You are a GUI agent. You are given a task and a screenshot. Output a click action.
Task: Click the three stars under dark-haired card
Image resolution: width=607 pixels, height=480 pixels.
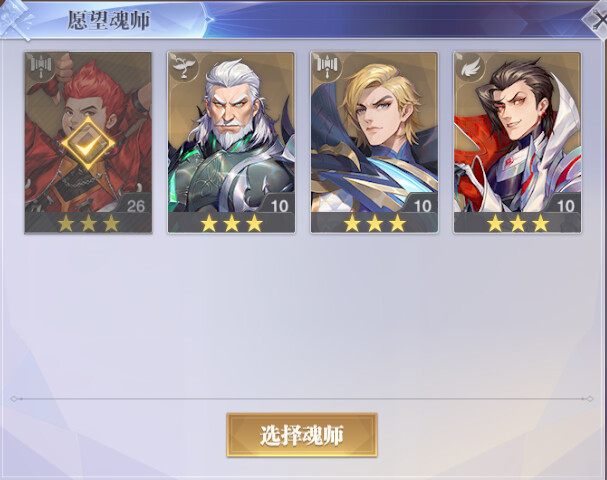tap(518, 223)
